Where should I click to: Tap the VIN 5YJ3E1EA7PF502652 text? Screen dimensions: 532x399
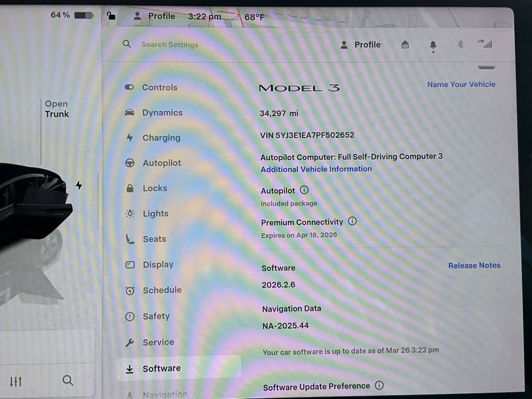point(307,135)
